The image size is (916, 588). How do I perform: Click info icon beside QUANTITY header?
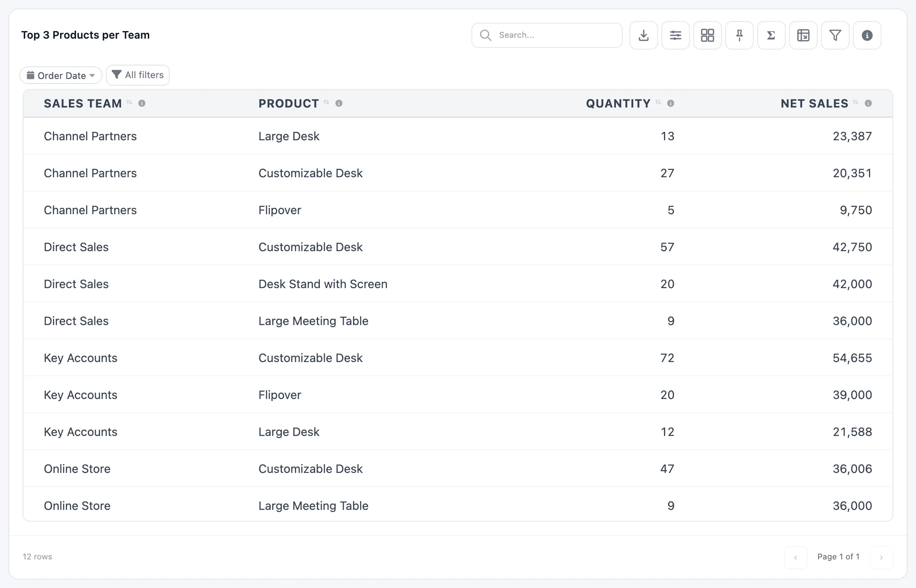(671, 103)
